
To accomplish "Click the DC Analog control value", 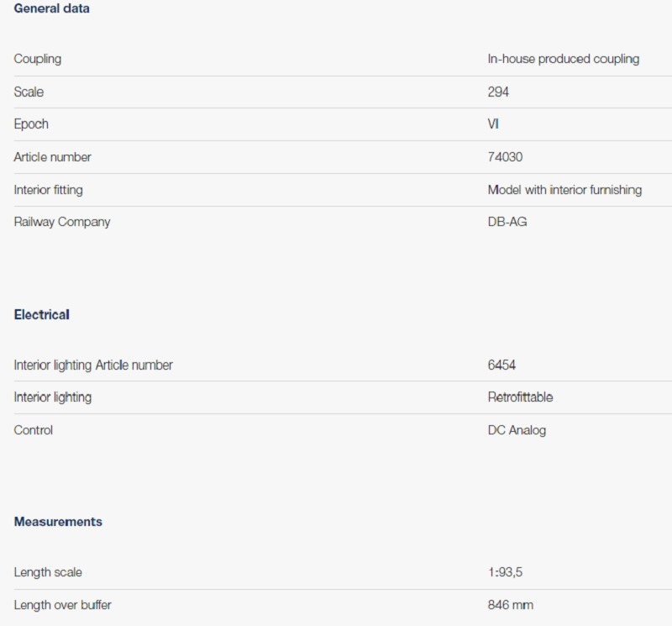I will (517, 430).
